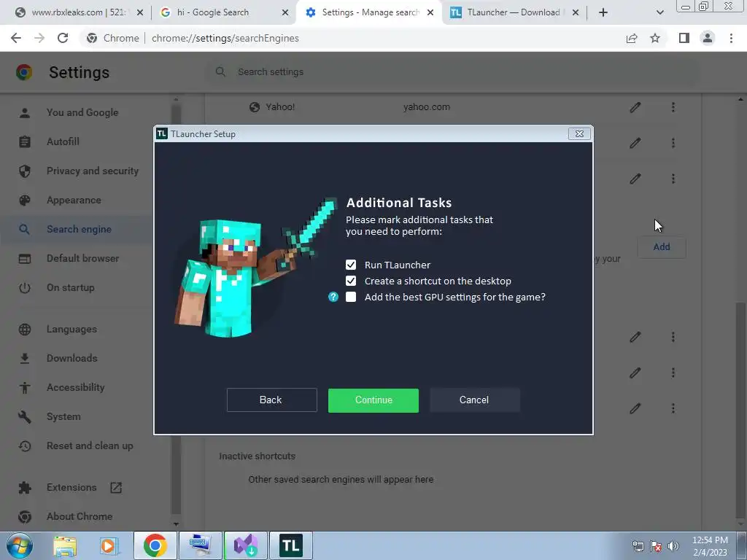This screenshot has width=747, height=560.
Task: Go Back in TLauncher Setup
Action: (x=271, y=400)
